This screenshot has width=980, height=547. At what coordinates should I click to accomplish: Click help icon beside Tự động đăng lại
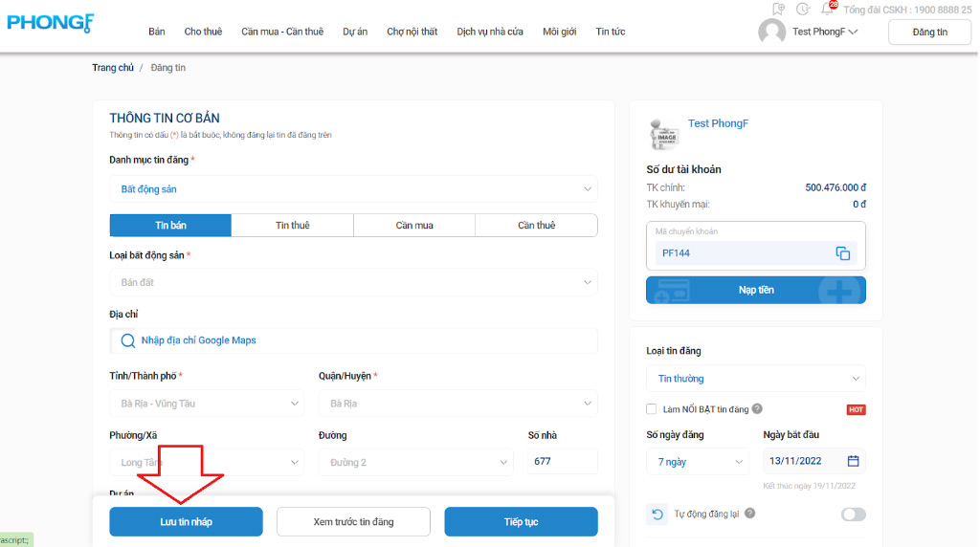coord(749,514)
